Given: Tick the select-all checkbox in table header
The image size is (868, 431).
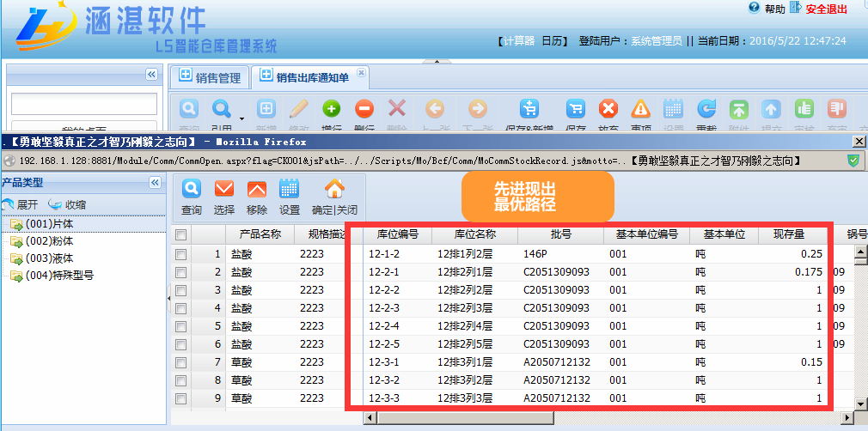Looking at the screenshot, I should pyautogui.click(x=180, y=234).
